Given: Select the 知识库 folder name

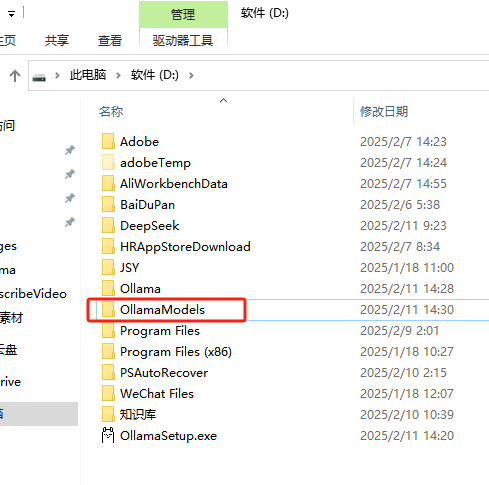Looking at the screenshot, I should 138,415.
